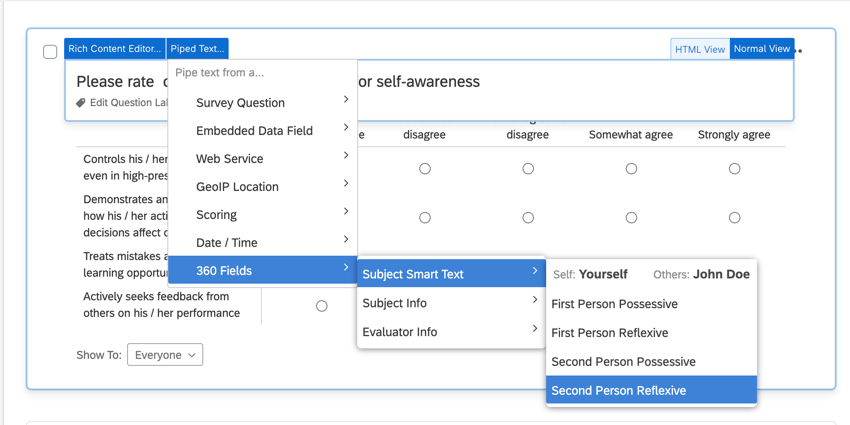
Task: Select first row radio under disagree column
Action: pos(425,169)
